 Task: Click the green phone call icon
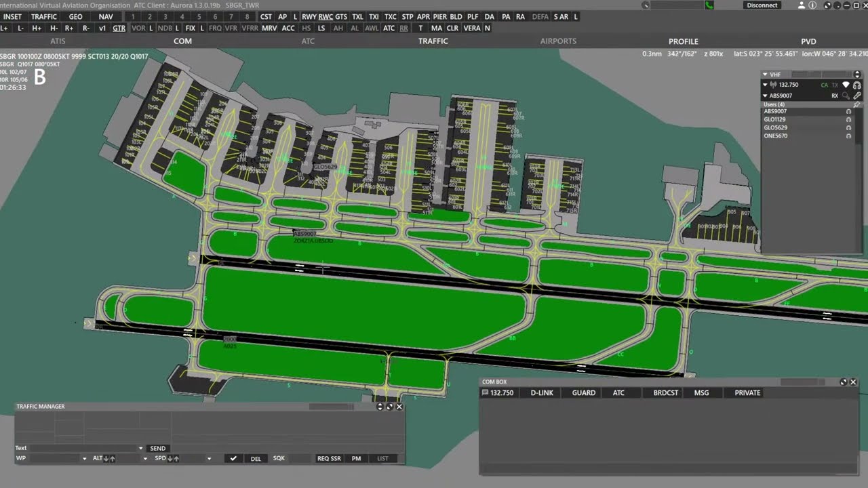[x=709, y=5]
